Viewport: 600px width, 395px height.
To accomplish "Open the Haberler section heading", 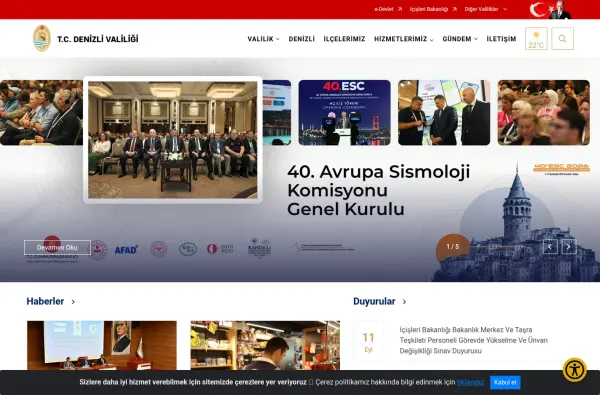I will pos(45,302).
